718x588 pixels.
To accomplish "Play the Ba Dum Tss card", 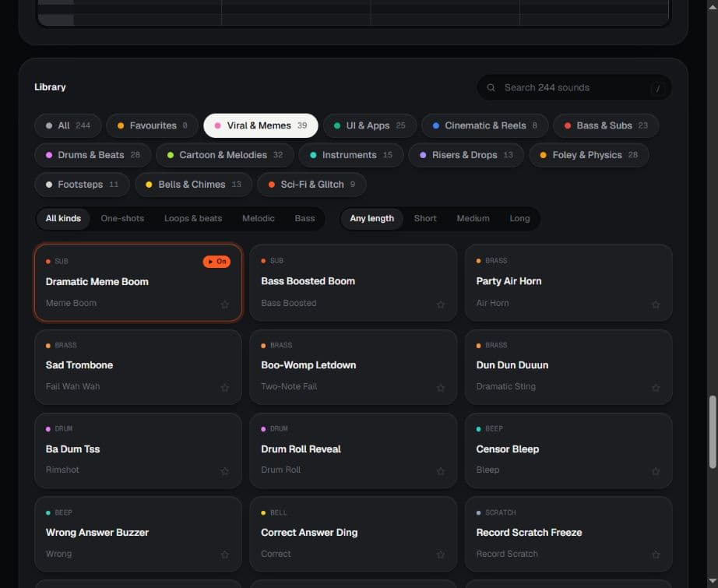I will (138, 451).
